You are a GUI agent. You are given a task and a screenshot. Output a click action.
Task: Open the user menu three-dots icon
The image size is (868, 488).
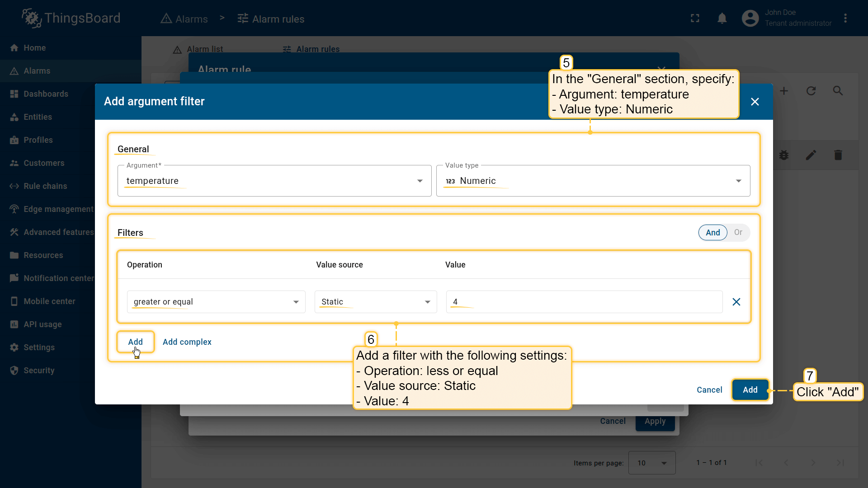(845, 19)
